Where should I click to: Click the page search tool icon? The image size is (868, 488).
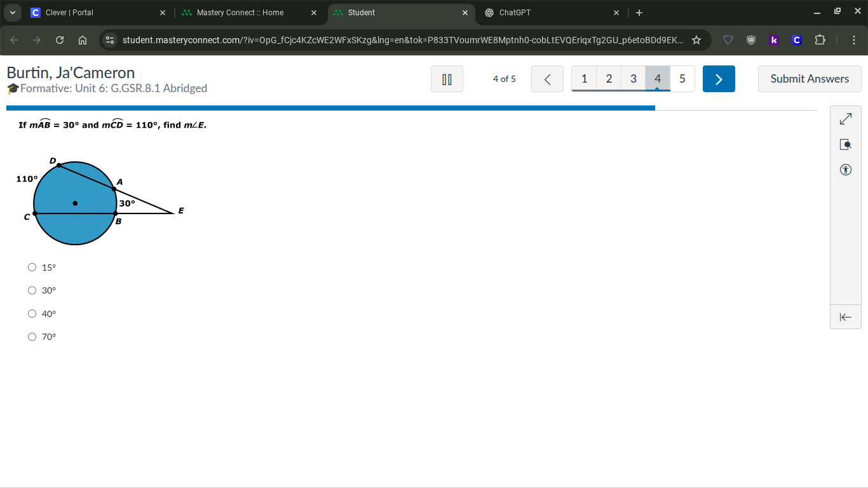[846, 145]
